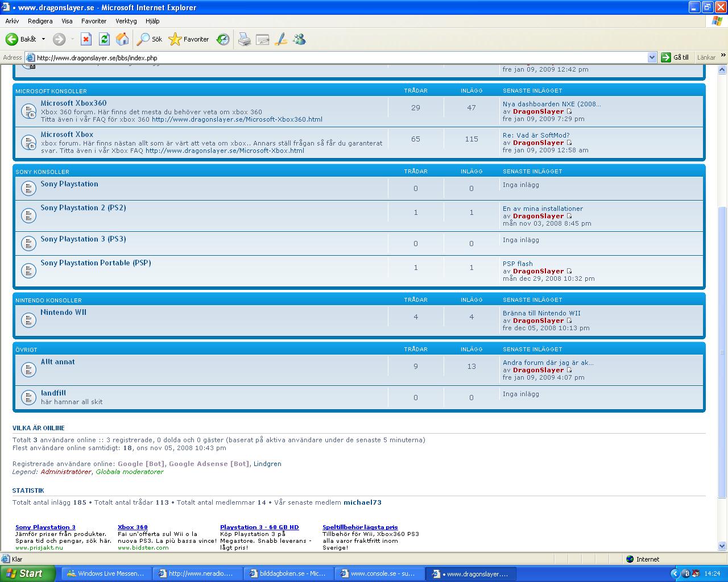Click the toolbar icon left of Edit pencil
The image size is (728, 582).
point(263,39)
